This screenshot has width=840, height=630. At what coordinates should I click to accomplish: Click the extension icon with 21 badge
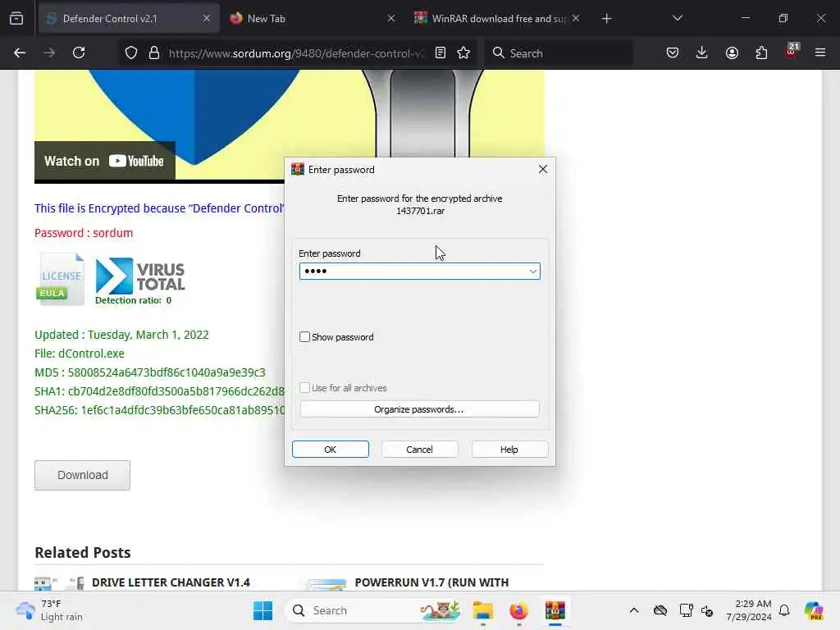tap(792, 52)
